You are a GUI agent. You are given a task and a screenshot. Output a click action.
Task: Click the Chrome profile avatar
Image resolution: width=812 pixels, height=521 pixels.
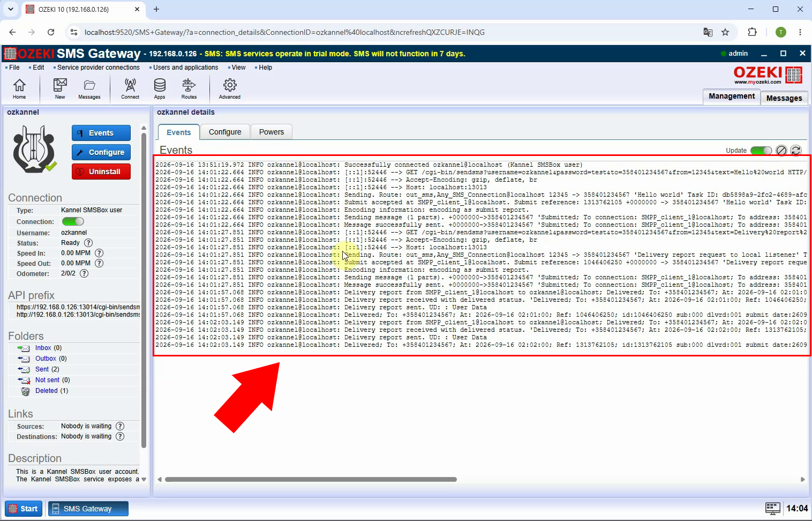(x=781, y=32)
